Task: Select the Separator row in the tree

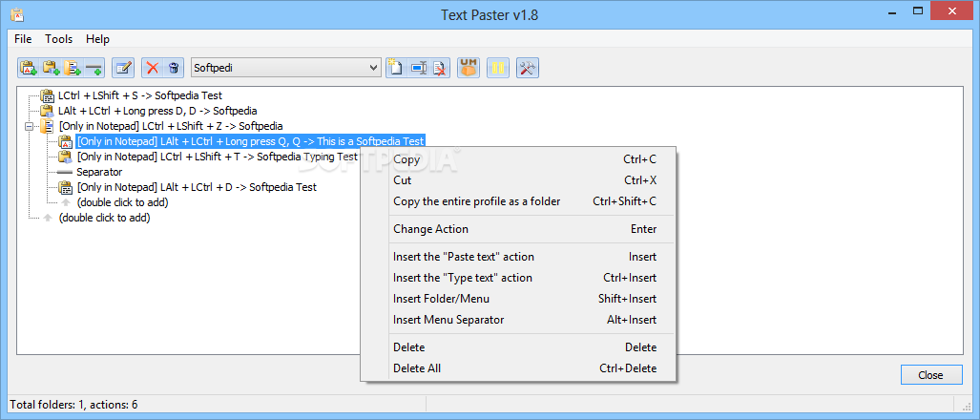Action: point(99,172)
